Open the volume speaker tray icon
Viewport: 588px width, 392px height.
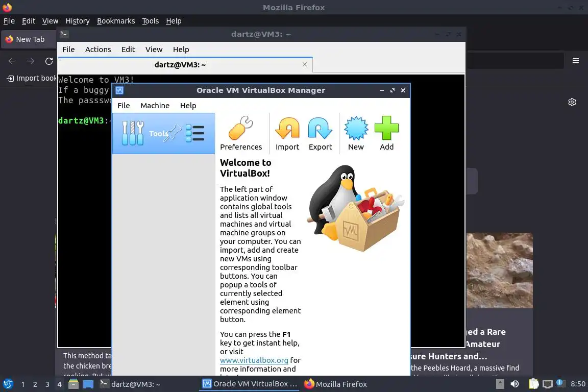coord(515,384)
